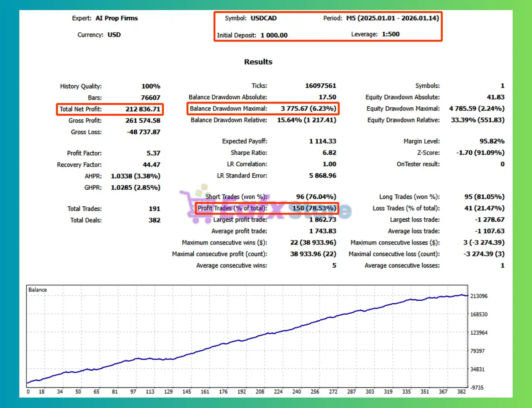Click the 382 mark on chart x-axis
This screenshot has width=532, height=408.
point(461,392)
